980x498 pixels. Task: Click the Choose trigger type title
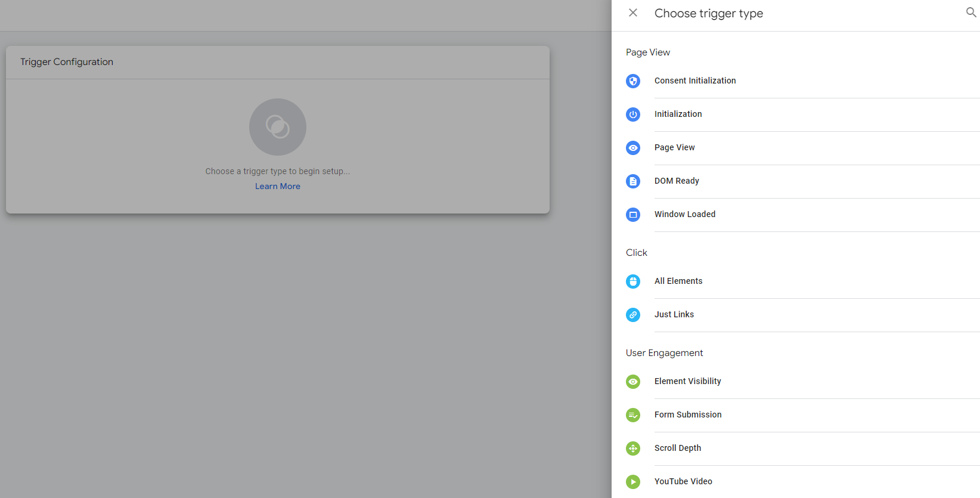click(x=709, y=13)
